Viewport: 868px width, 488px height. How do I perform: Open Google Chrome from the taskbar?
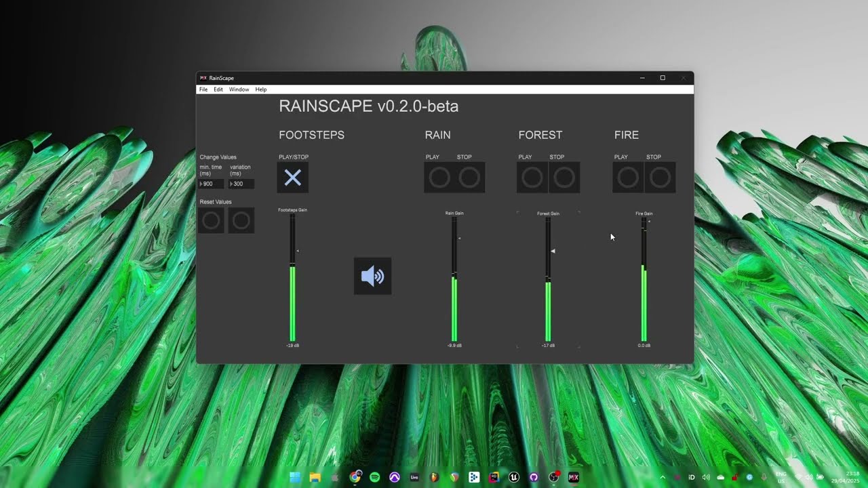tap(355, 477)
